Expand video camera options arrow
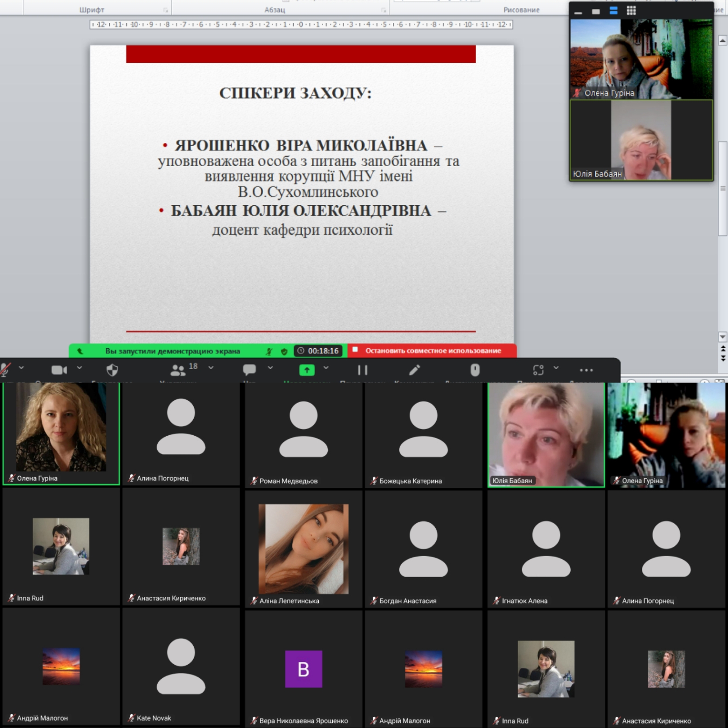This screenshot has width=728, height=728. 80,368
